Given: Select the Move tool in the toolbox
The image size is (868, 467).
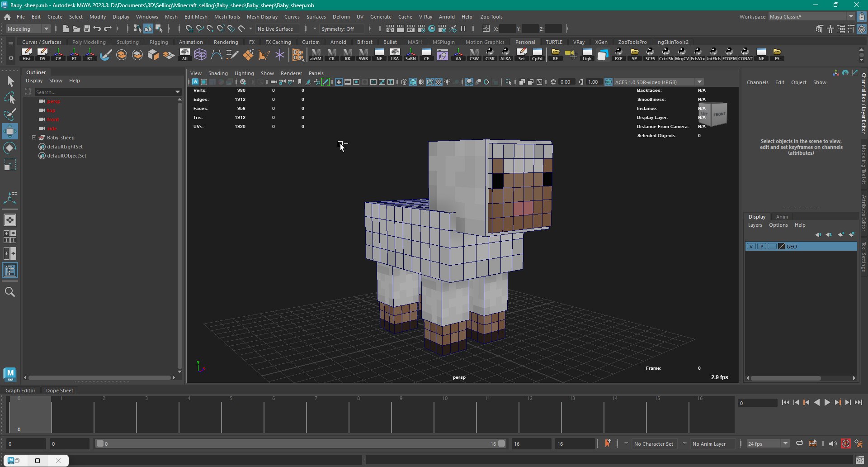Looking at the screenshot, I should 10,131.
